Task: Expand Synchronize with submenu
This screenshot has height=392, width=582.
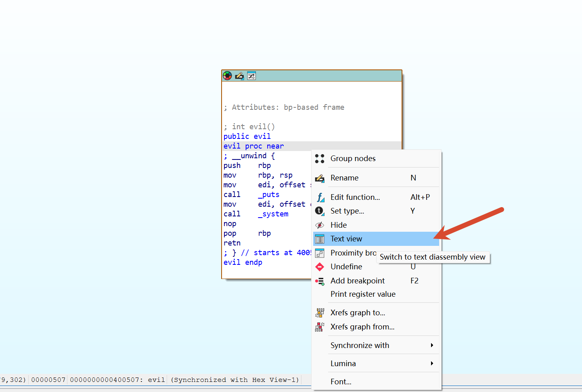Action: (376, 346)
